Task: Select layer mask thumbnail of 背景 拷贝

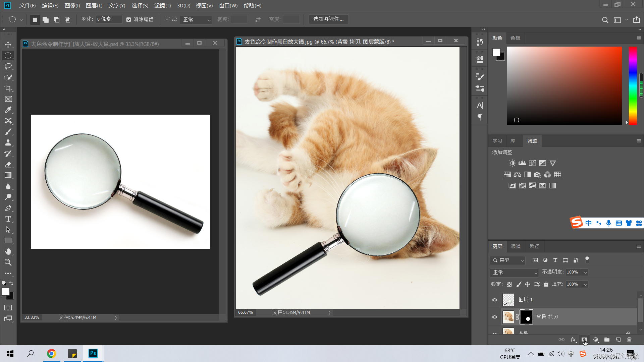Action: coord(526,317)
